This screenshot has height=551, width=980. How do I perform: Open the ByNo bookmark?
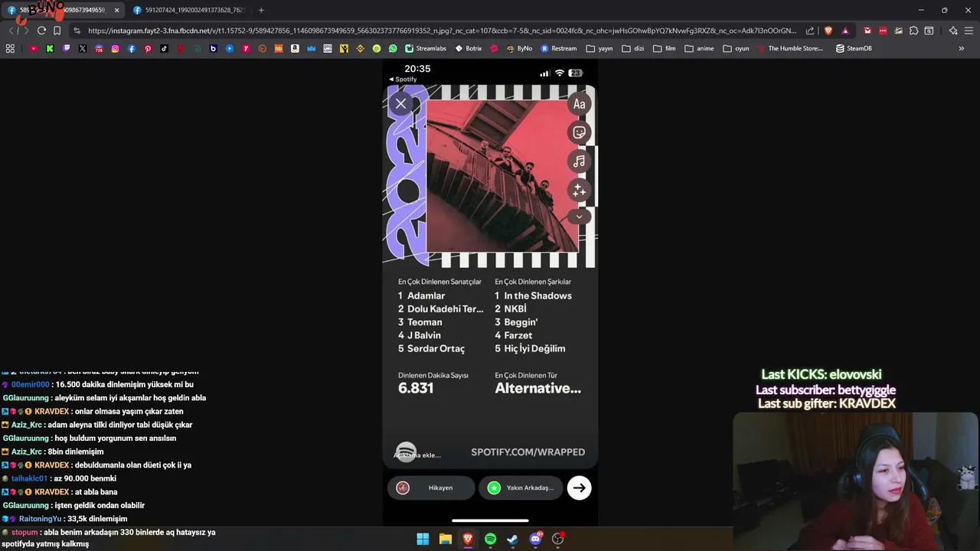519,48
